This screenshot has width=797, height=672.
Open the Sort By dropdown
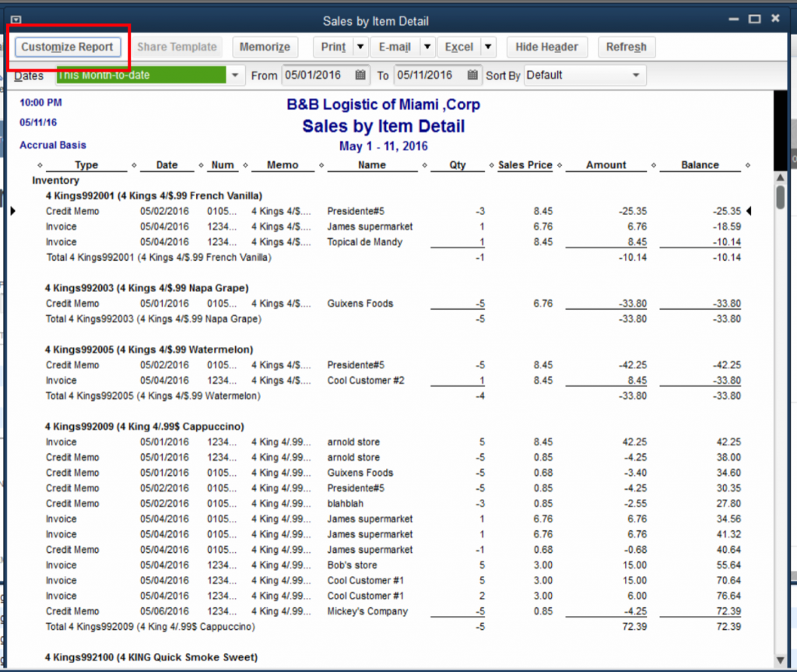(x=637, y=76)
